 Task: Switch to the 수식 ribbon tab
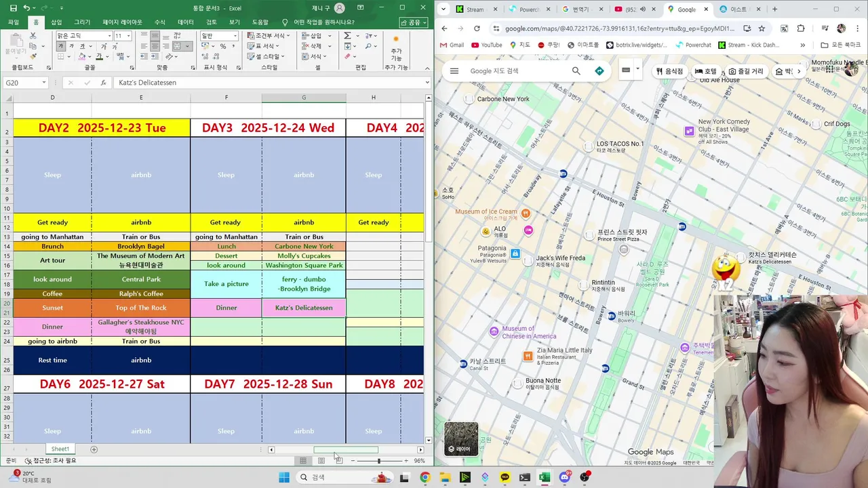coord(160,22)
